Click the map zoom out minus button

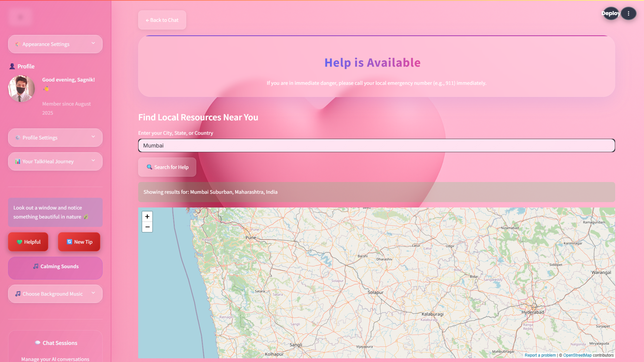(x=147, y=227)
